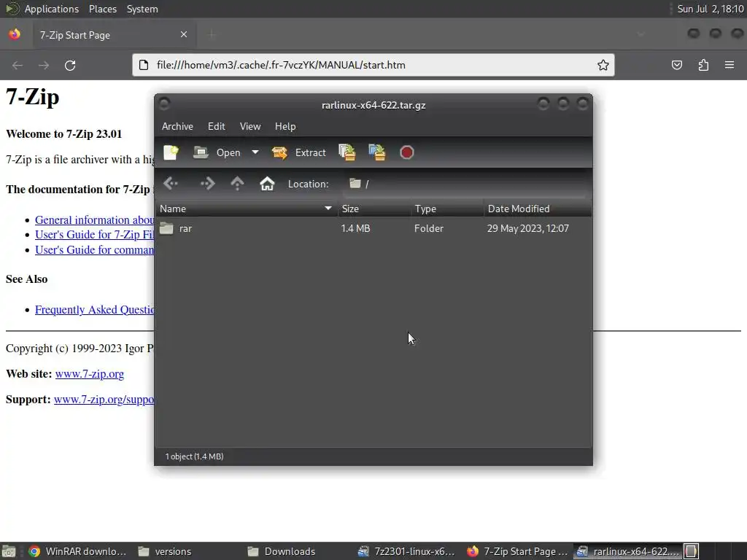The width and height of the screenshot is (747, 560).
Task: Open the Help menu in archive manager
Action: pyautogui.click(x=285, y=126)
